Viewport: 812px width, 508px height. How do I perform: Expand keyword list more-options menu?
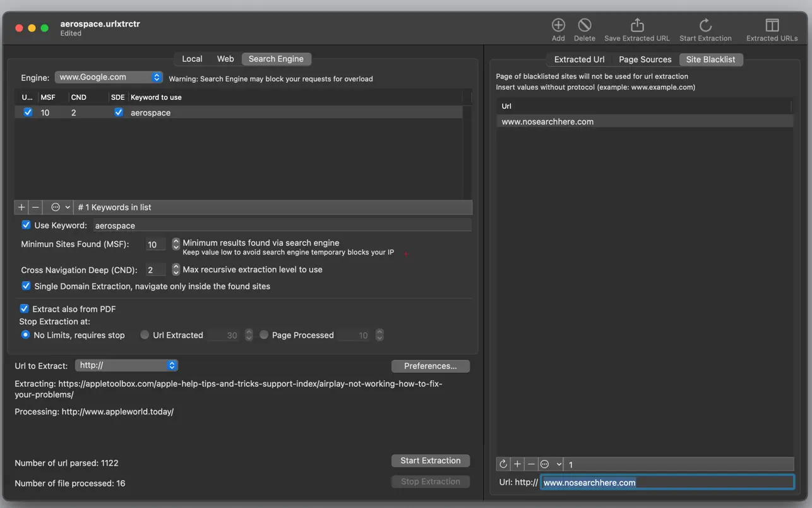(x=60, y=207)
